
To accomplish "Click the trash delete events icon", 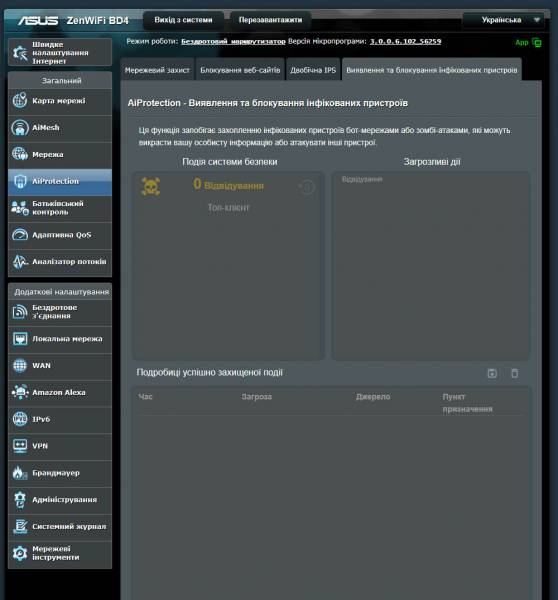I will (x=515, y=373).
